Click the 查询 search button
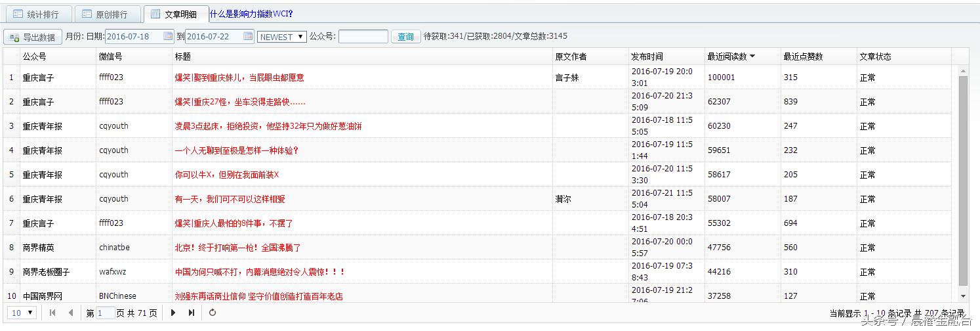Image resolution: width=980 pixels, height=331 pixels. point(406,37)
